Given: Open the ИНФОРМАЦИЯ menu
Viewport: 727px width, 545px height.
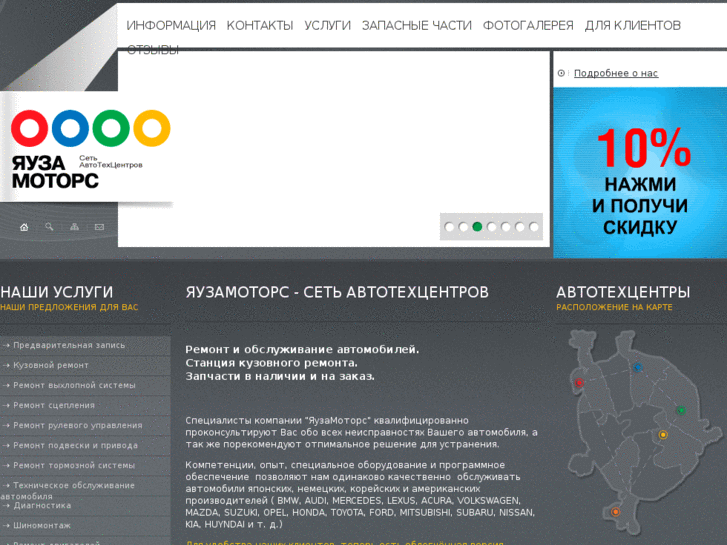Looking at the screenshot, I should (x=171, y=26).
